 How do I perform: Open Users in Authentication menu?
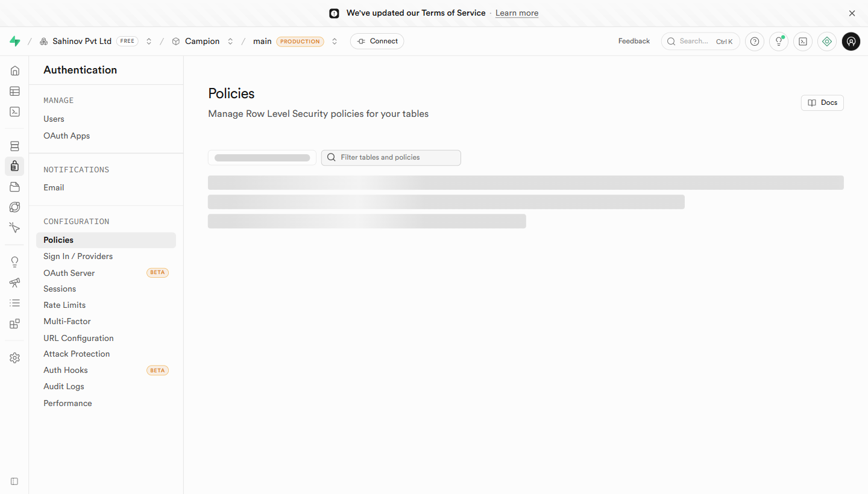point(54,119)
